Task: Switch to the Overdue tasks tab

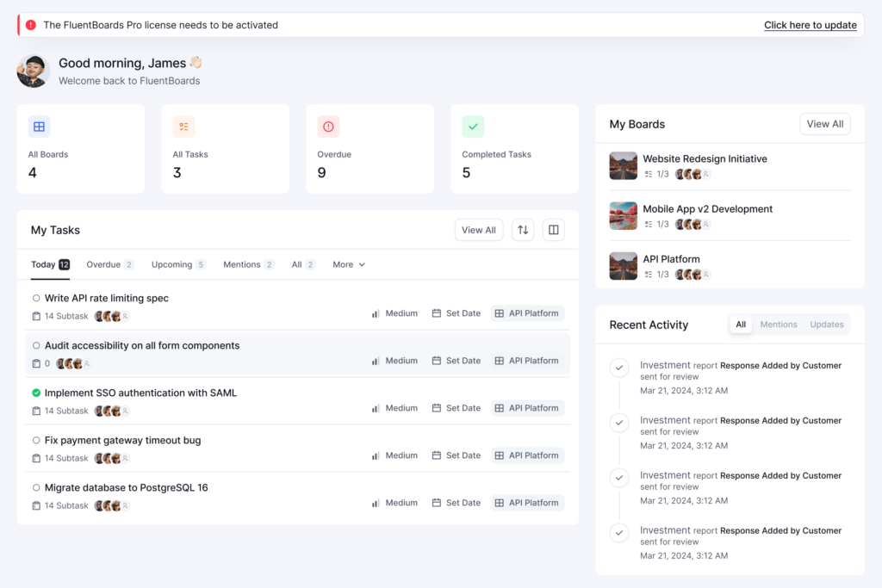Action: point(109,264)
